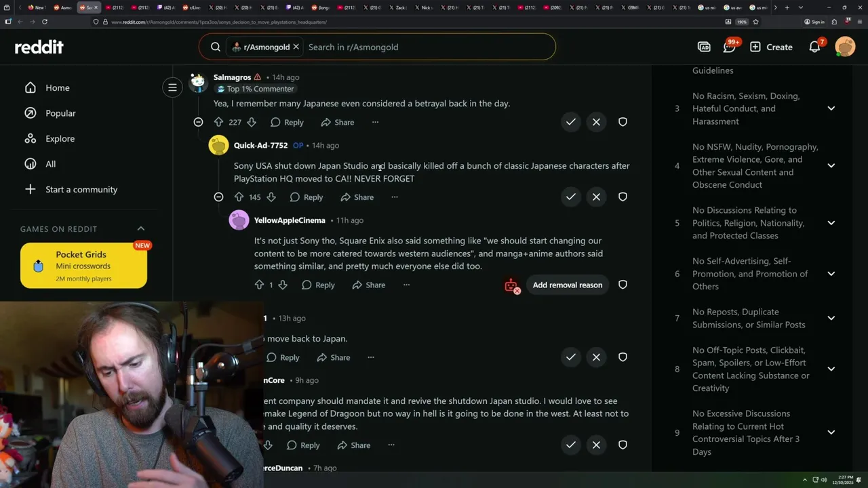Viewport: 868px width, 488px height.
Task: Click mod shield on YellowAppleCinema's comment
Action: coord(623,285)
